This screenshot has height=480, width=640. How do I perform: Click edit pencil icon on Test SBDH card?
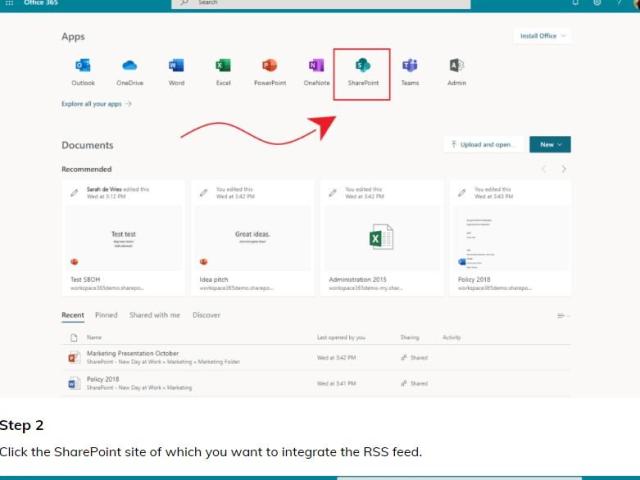pos(74,193)
